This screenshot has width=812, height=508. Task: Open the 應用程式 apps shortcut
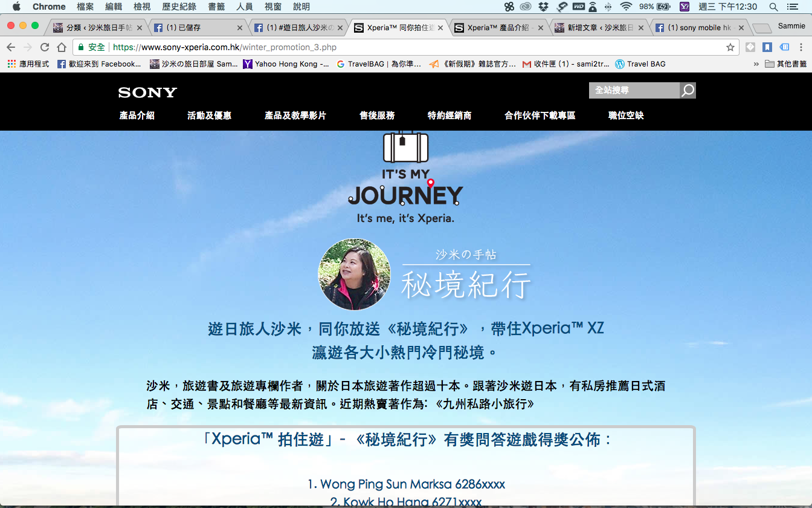point(28,63)
